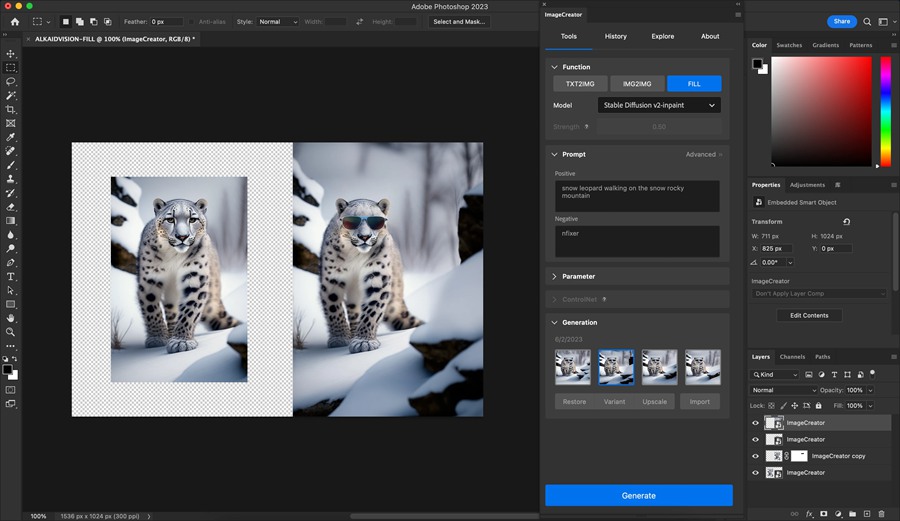Select the Brush tool
900x521 pixels.
(10, 165)
